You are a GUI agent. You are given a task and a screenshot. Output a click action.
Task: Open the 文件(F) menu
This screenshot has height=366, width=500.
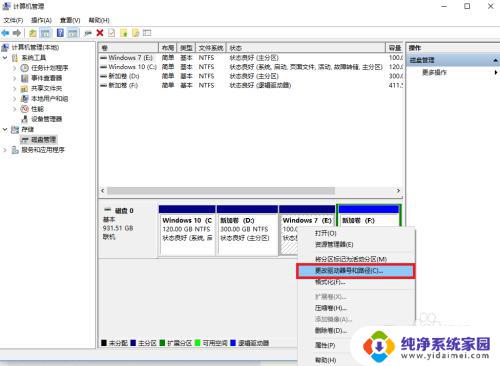(13, 20)
